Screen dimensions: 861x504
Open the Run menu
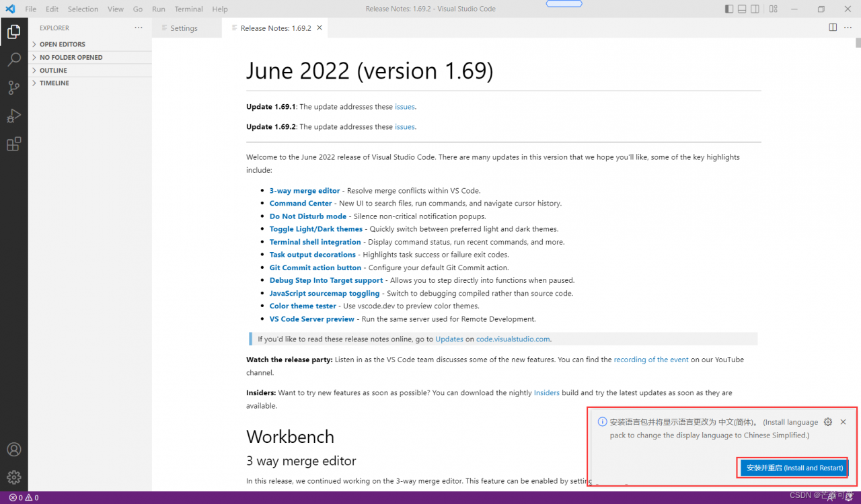159,9
